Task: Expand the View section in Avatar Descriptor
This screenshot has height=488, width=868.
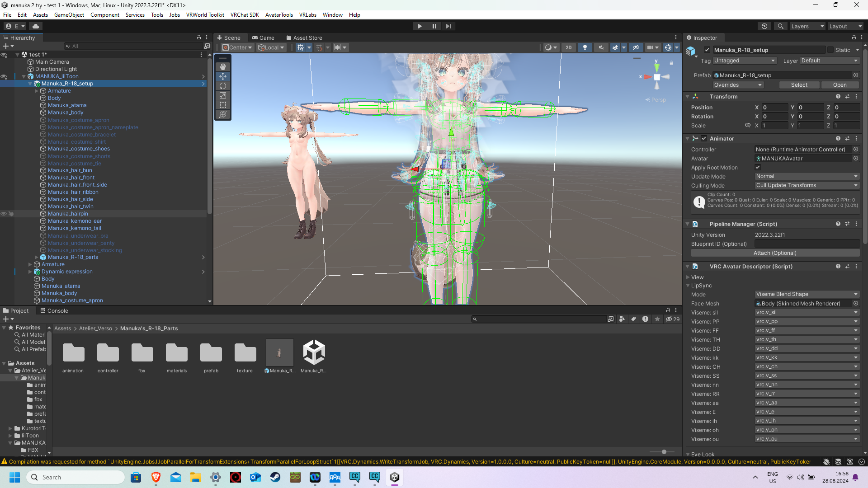Action: [688, 277]
